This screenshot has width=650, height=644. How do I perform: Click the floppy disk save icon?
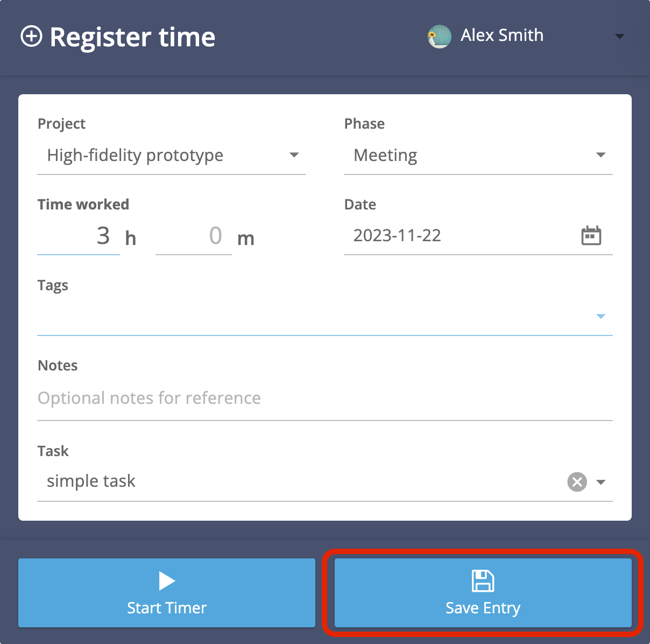[x=483, y=581]
